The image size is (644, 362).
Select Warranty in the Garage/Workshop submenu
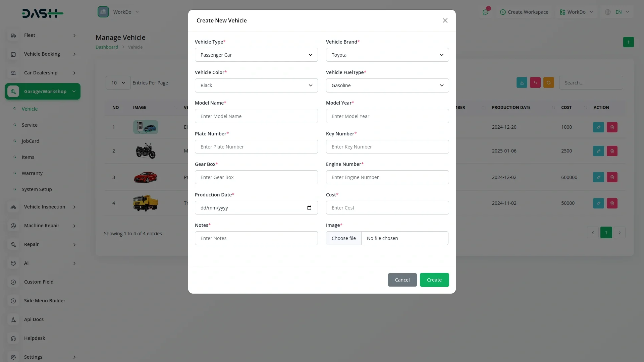click(32, 173)
